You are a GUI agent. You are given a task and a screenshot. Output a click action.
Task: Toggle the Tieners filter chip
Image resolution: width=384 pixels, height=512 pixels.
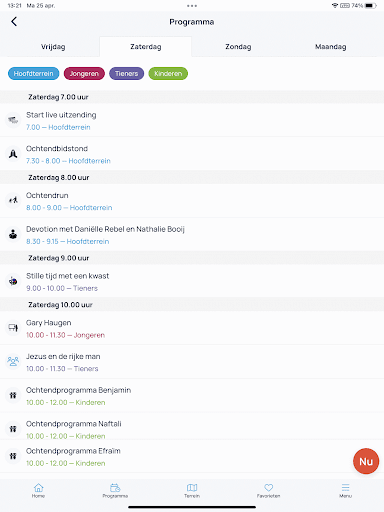pyautogui.click(x=127, y=74)
